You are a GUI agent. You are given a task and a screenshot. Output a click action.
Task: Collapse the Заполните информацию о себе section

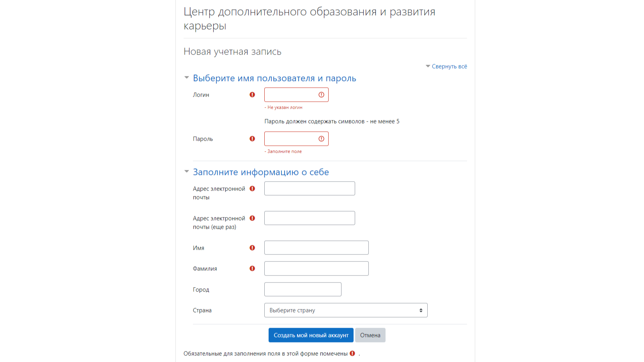click(261, 172)
